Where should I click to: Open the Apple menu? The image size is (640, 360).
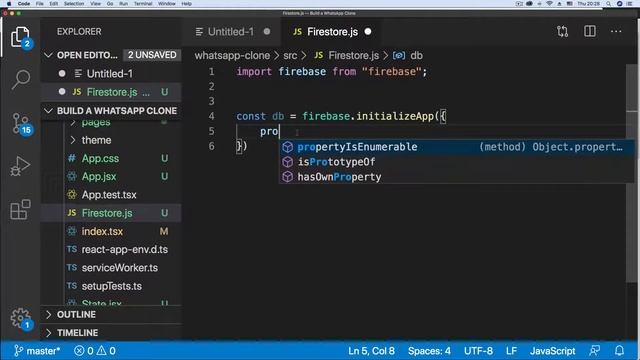pos(9,4)
